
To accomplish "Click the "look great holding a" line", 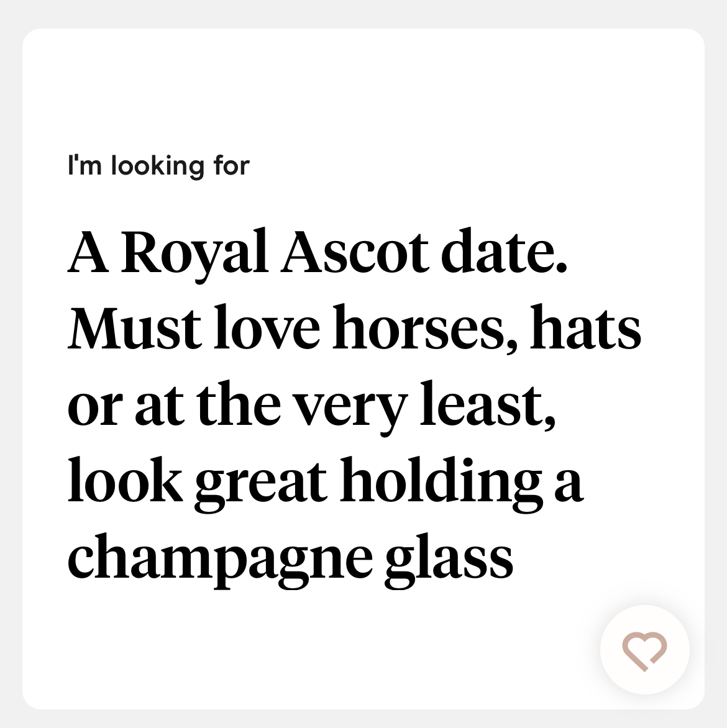I will [x=326, y=483].
